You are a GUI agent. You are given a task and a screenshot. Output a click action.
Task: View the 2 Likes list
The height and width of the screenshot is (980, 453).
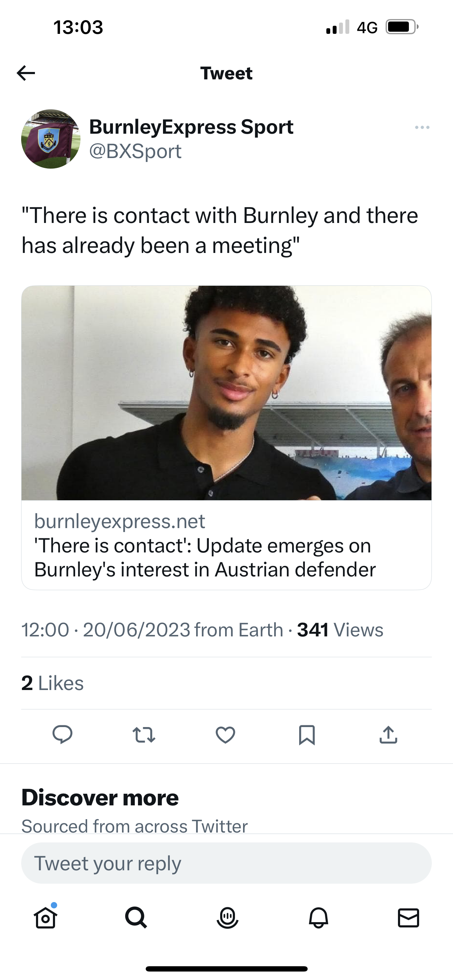click(x=53, y=683)
